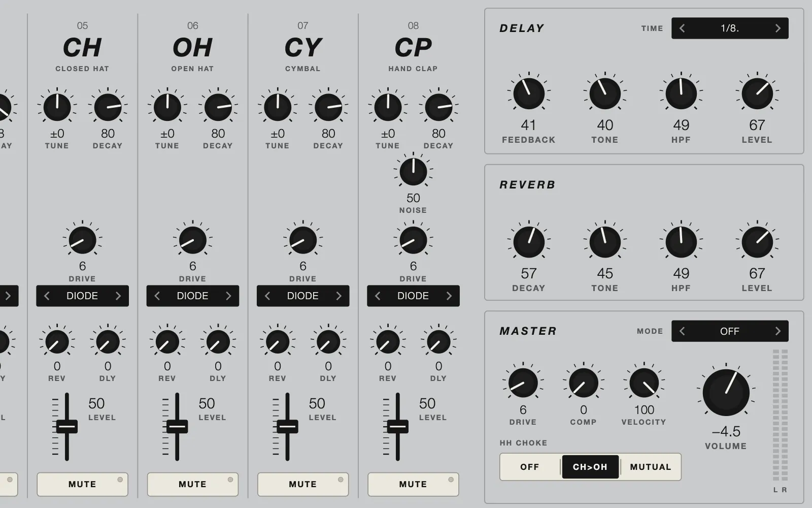Screen dimensions: 812x508
Task: Mute the Cymbal channel
Action: [x=303, y=484]
